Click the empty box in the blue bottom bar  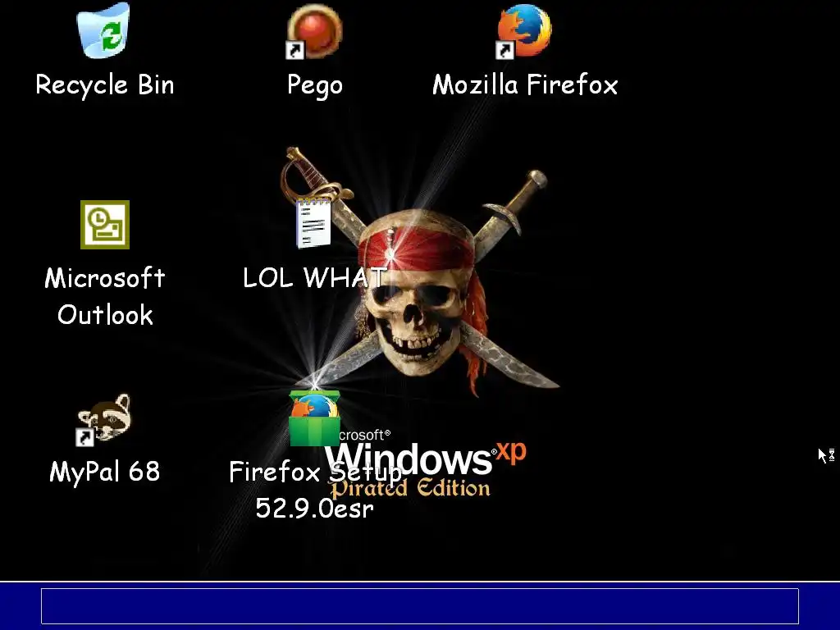pos(420,606)
